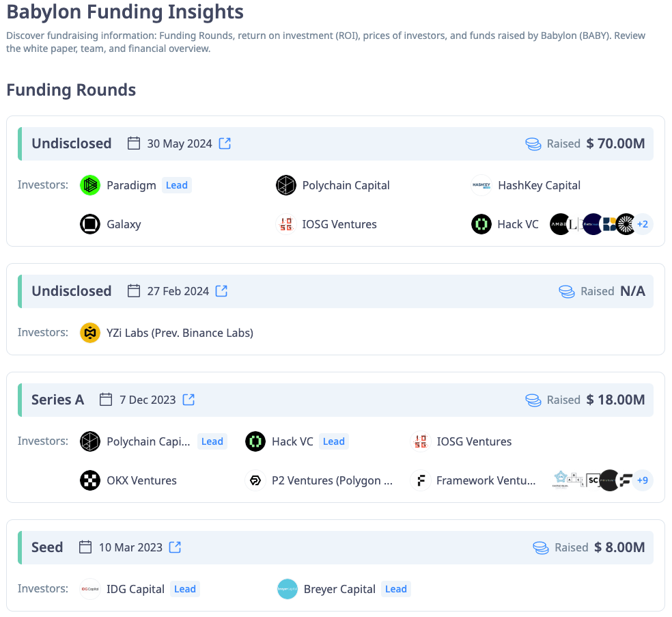
Task: Open the IDG Capital logo icon
Action: pos(89,588)
